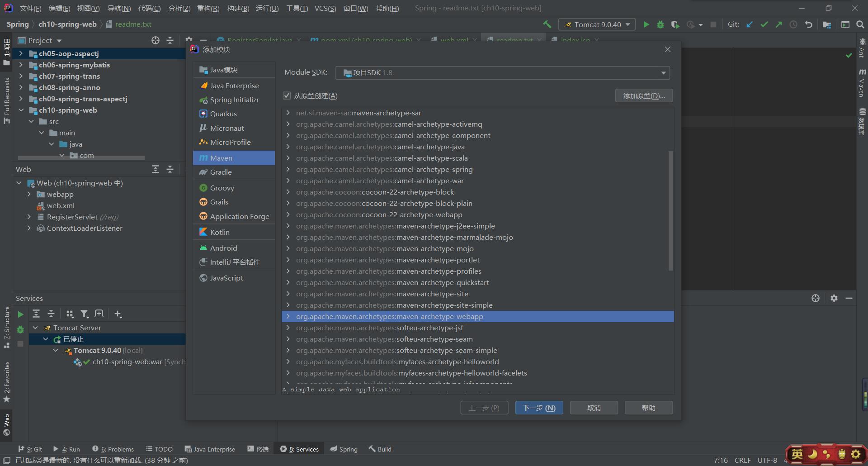This screenshot has height=466, width=868.
Task: Click the Git commit checkmark icon
Action: tap(764, 24)
